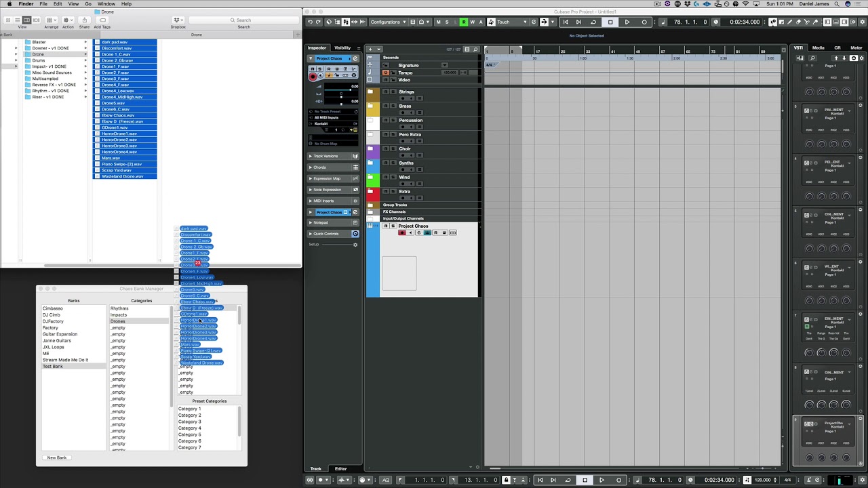The width and height of the screenshot is (868, 488).
Task: Select the Object Selection arrow tool
Action: point(773,22)
